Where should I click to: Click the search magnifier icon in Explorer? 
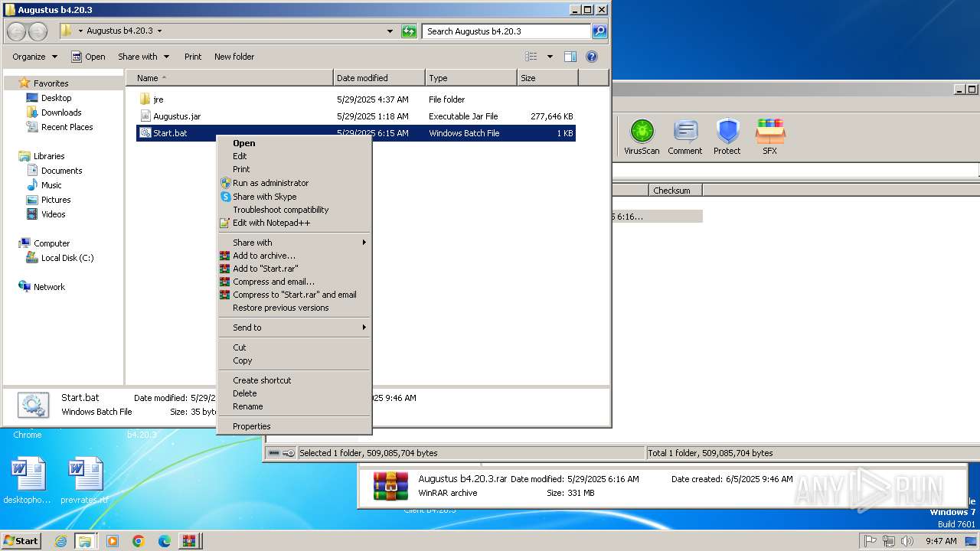(x=599, y=31)
